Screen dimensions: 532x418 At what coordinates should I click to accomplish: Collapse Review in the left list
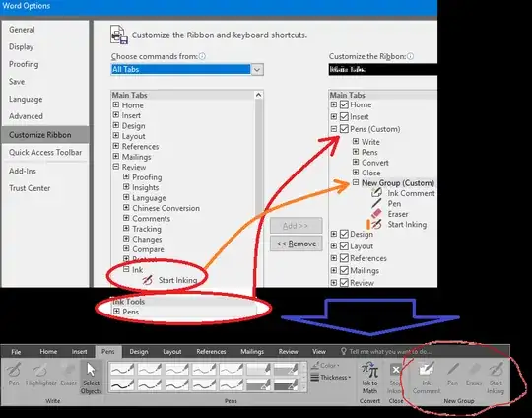click(116, 167)
